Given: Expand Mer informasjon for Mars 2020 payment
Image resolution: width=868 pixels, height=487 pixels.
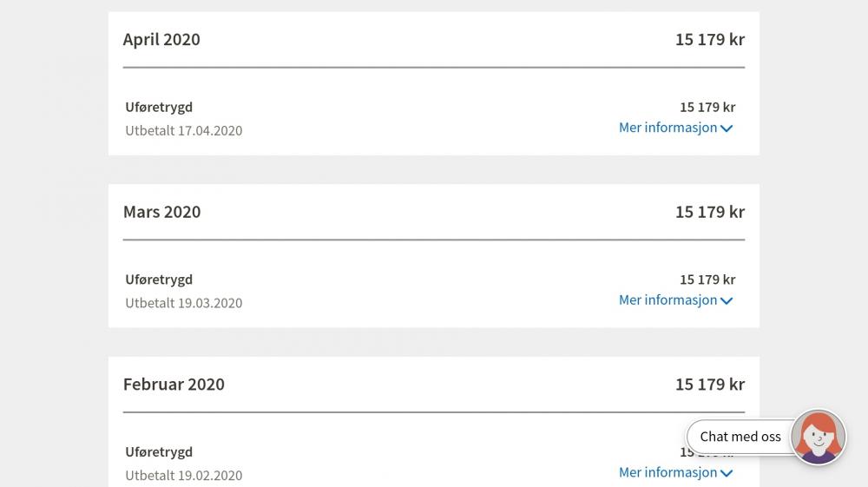Looking at the screenshot, I should 675,300.
